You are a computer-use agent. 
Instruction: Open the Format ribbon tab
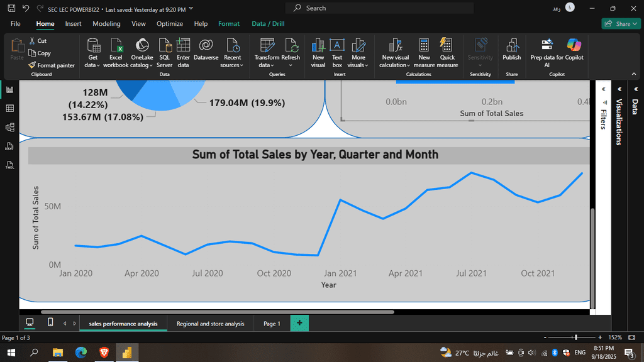coord(229,24)
